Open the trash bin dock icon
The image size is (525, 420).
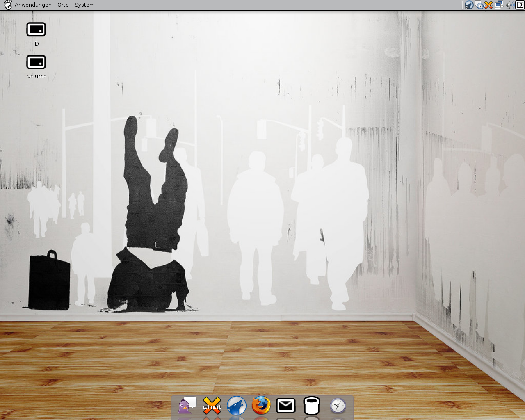312,406
